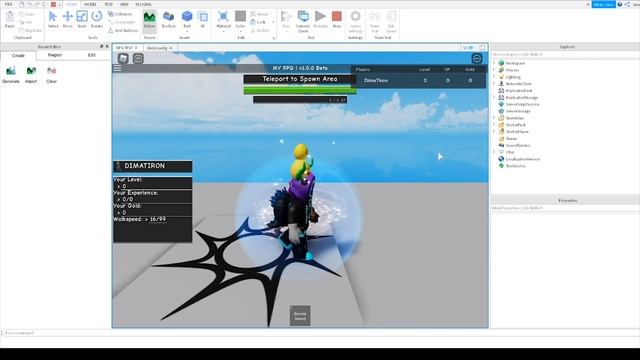Open the Toolbox panel
Viewport: 640px width, 360px height.
pos(168,19)
